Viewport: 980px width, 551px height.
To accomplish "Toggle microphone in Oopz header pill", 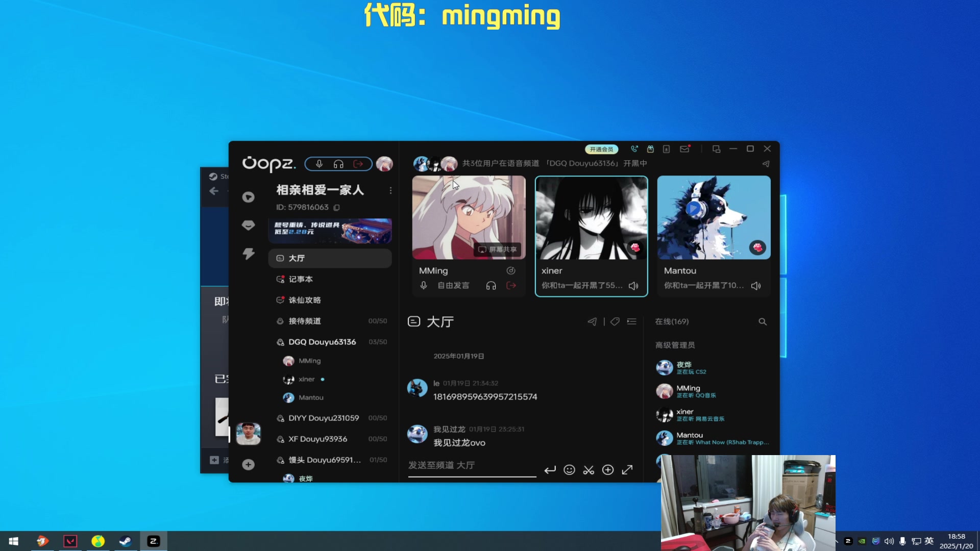I will pyautogui.click(x=319, y=164).
